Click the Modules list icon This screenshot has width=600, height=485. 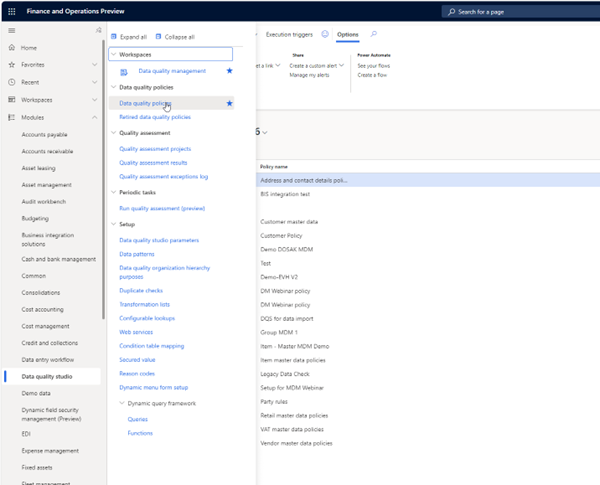(12, 117)
